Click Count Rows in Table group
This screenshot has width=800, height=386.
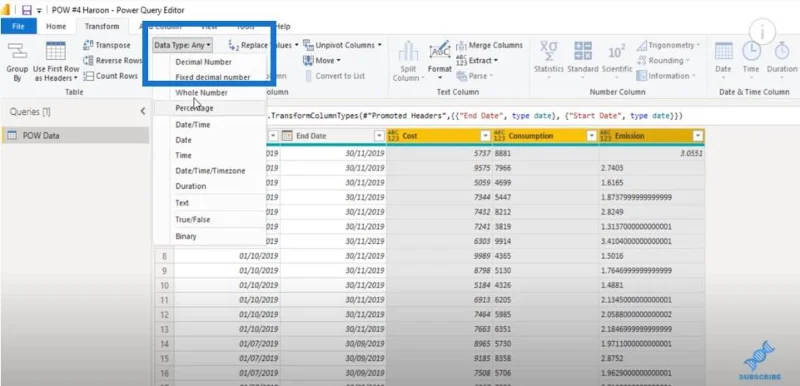coord(111,76)
